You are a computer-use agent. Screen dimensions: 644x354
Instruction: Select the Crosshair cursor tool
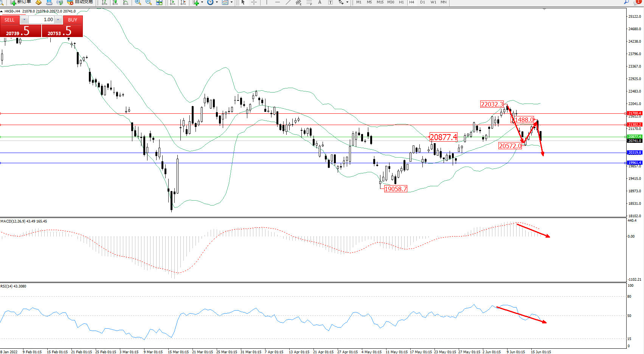coord(254,2)
